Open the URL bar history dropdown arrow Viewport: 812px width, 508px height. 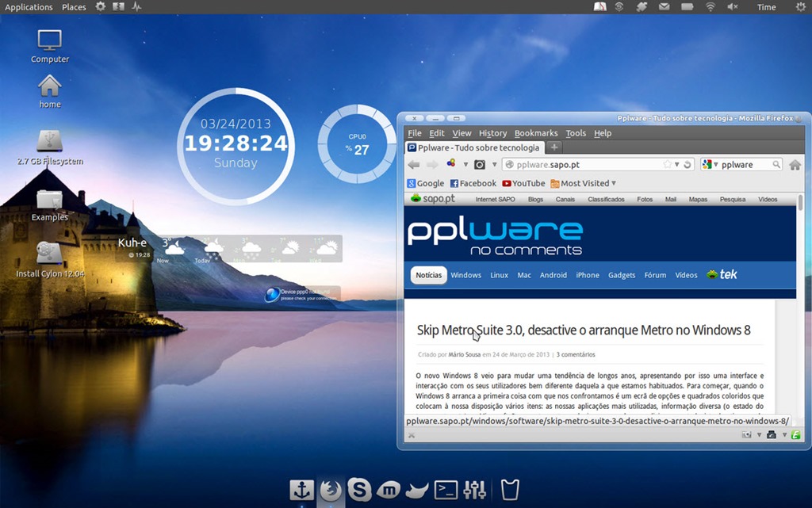tap(677, 165)
